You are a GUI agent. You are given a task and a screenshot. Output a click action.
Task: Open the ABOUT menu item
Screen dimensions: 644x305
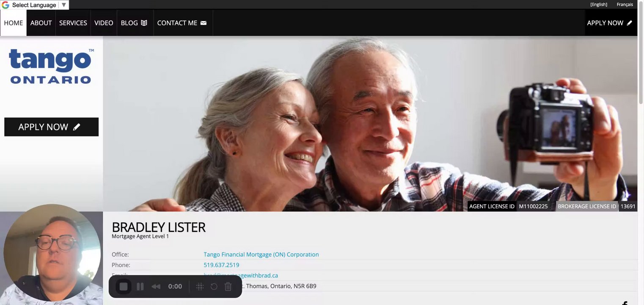coord(41,23)
